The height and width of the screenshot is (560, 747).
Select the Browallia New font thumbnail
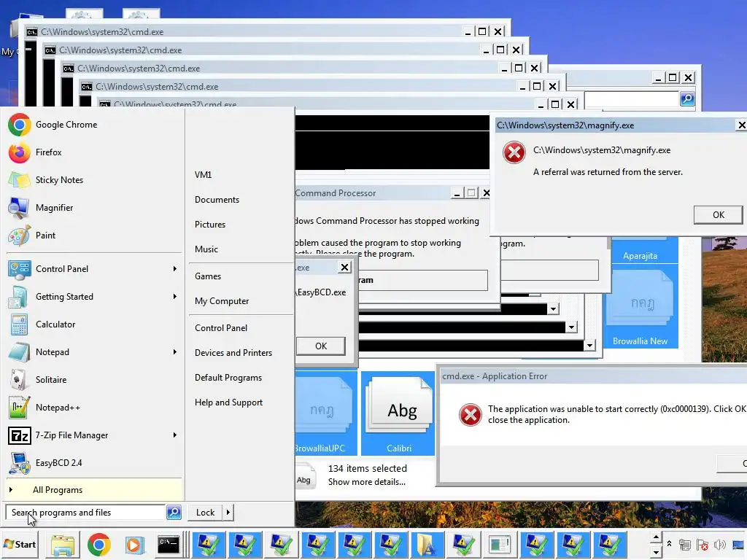click(x=640, y=306)
